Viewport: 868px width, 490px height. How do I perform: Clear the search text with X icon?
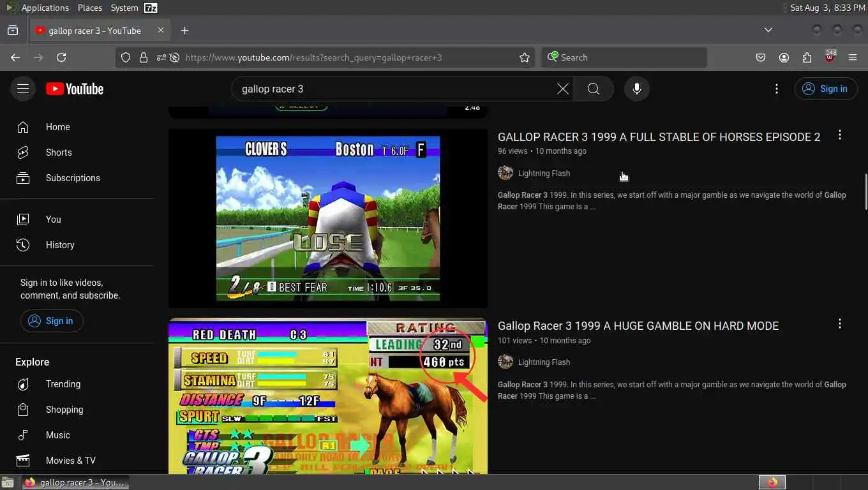[563, 89]
